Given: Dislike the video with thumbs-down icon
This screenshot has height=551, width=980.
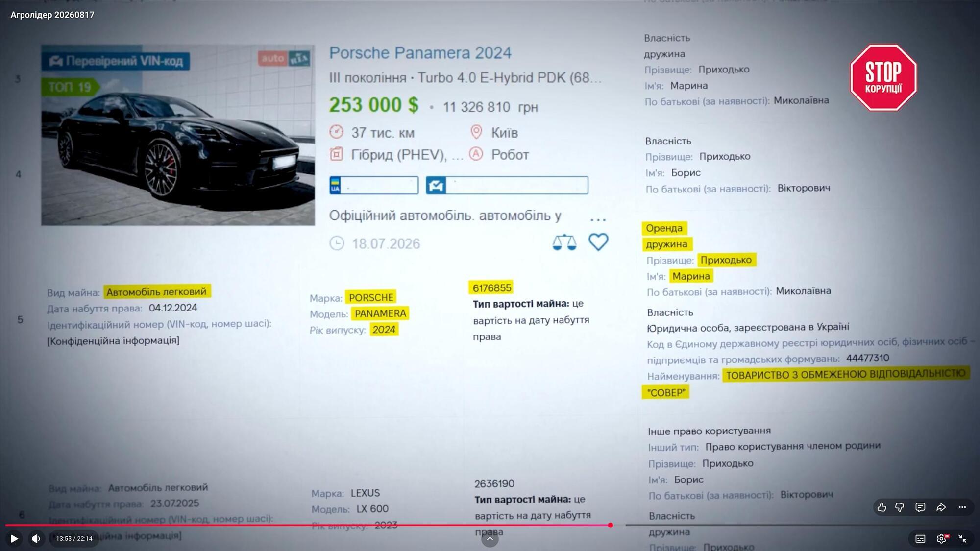Looking at the screenshot, I should coord(900,507).
